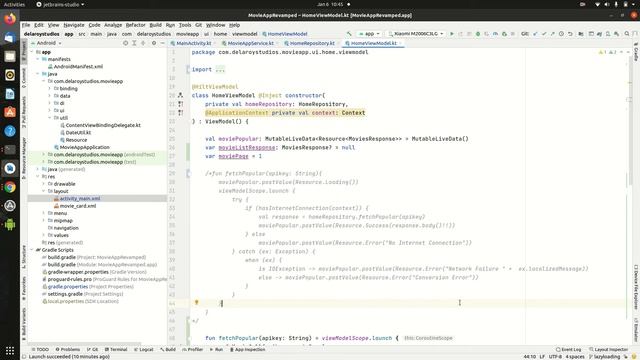Screen dimensions: 640x360
Task: Click the lazyloading Git branch in status bar
Action: pos(605,357)
